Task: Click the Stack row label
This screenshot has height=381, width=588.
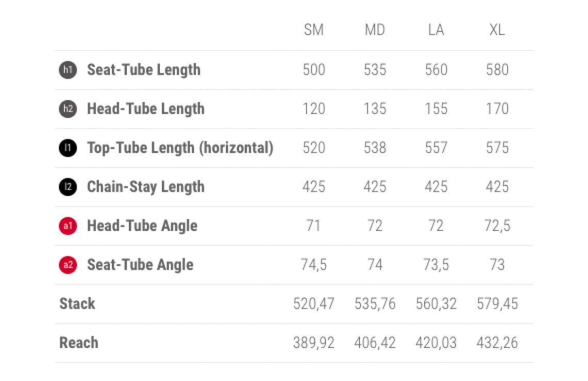Action: pos(77,304)
